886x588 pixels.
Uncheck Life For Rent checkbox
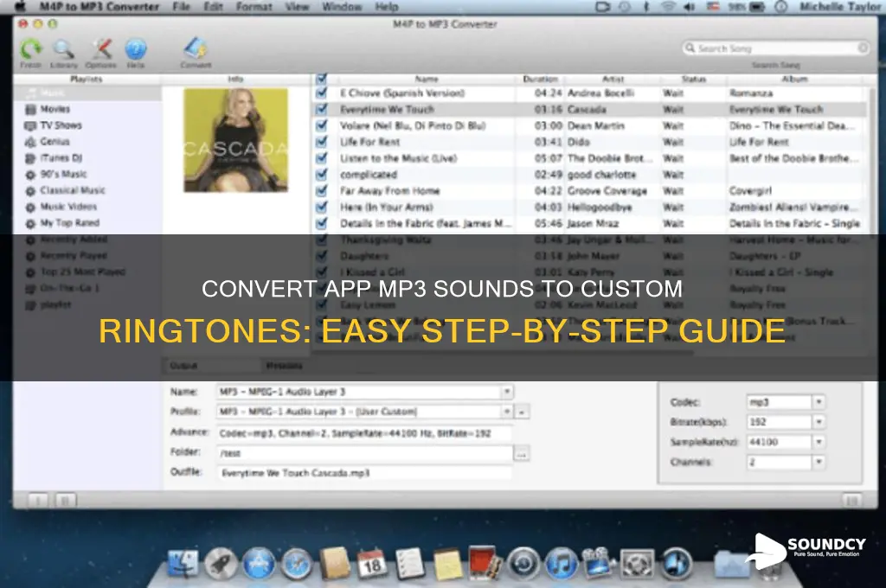pos(322,142)
